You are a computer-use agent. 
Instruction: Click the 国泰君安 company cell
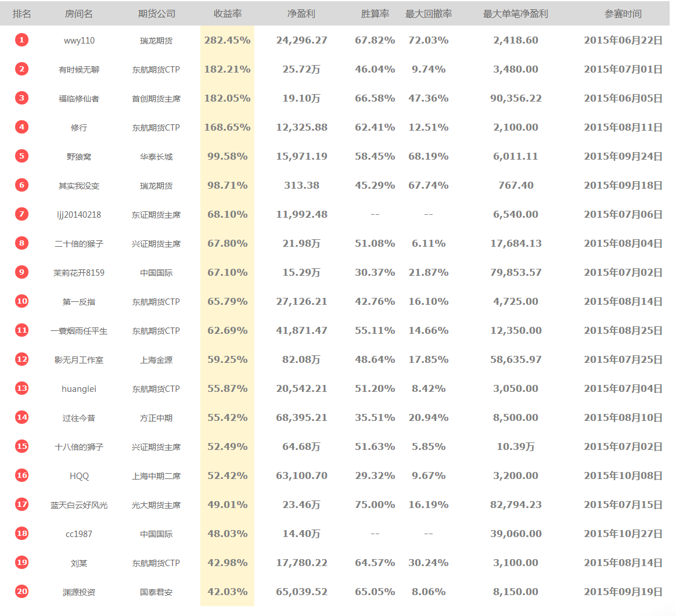click(x=156, y=592)
